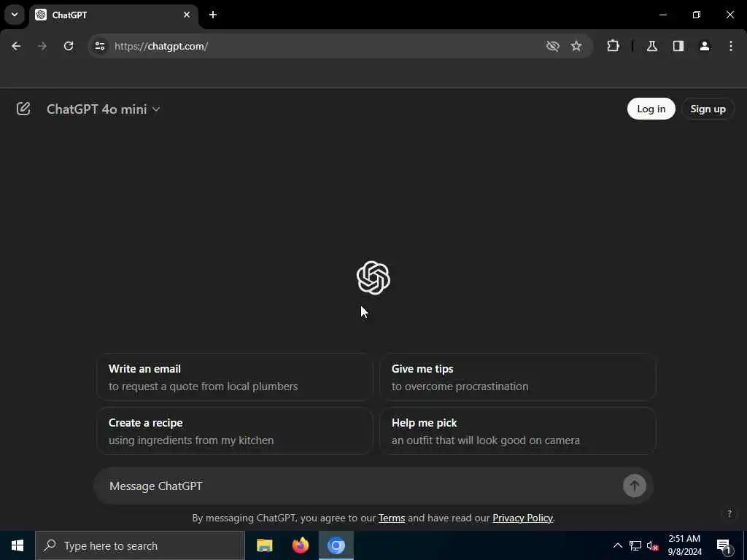
Task: Go back with the browser back arrow
Action: 16,46
